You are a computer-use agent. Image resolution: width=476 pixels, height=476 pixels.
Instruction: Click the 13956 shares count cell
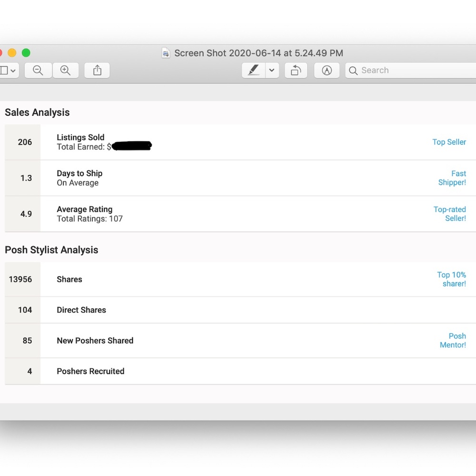20,279
